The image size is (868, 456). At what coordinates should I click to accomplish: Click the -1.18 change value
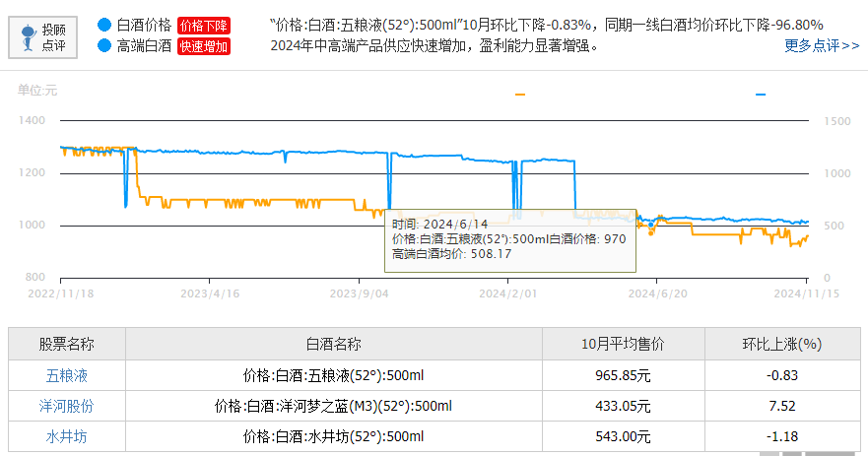click(782, 436)
